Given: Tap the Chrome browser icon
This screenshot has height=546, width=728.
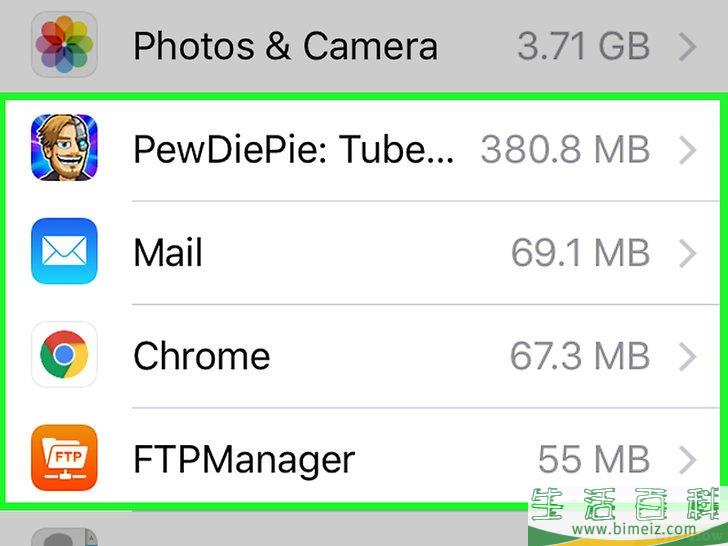Looking at the screenshot, I should click(64, 354).
